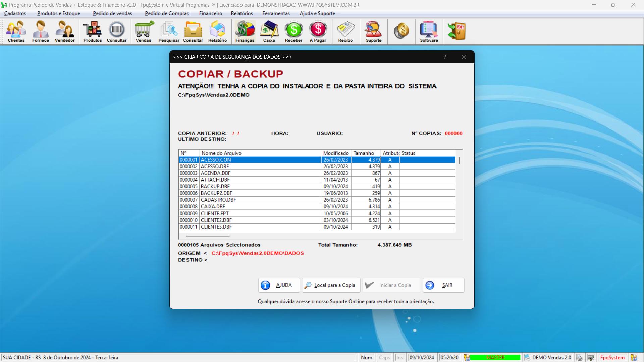The image size is (644, 362).
Task: Click the dialog help question mark
Action: coord(445,57)
